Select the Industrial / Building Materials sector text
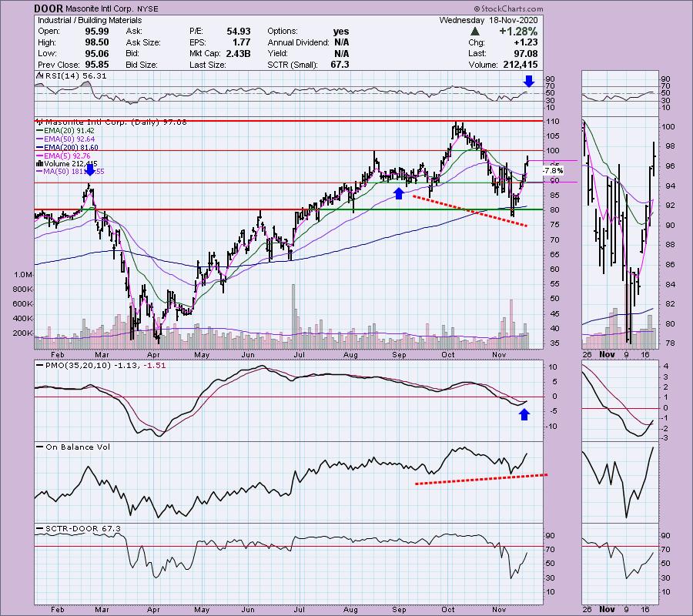Viewport: 693px width, 616px height. pos(90,20)
